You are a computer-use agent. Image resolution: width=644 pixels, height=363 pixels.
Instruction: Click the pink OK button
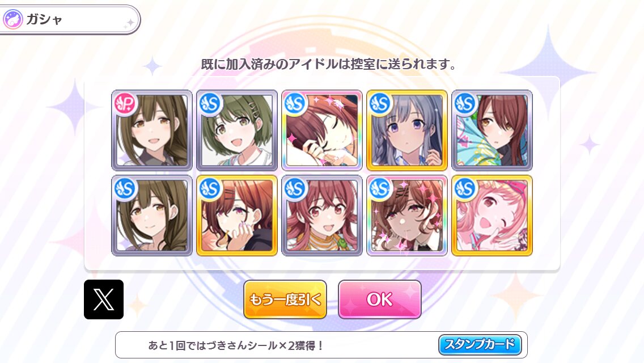[379, 299]
